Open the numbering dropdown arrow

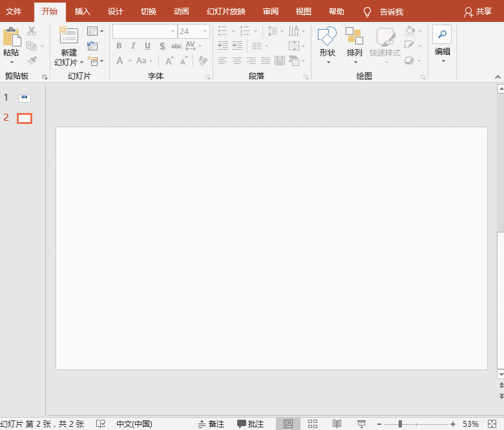[x=255, y=32]
